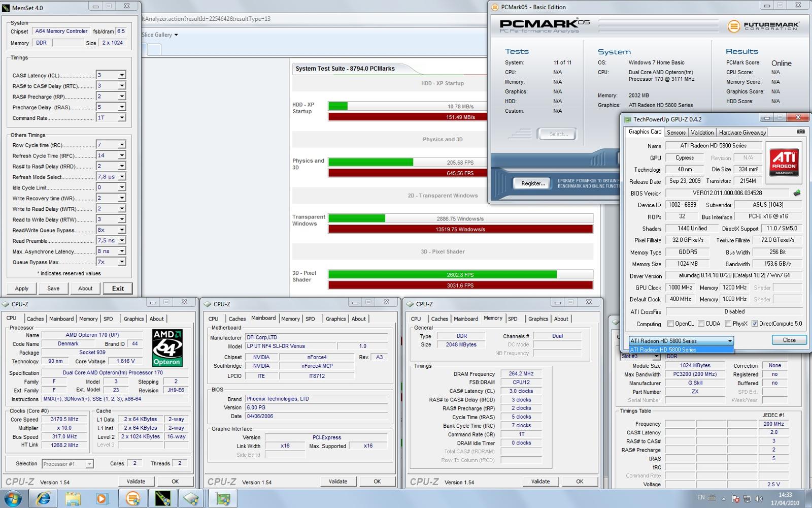Switch to the PCMark05 orange taskbar icon
The image size is (812, 508).
click(x=132, y=498)
